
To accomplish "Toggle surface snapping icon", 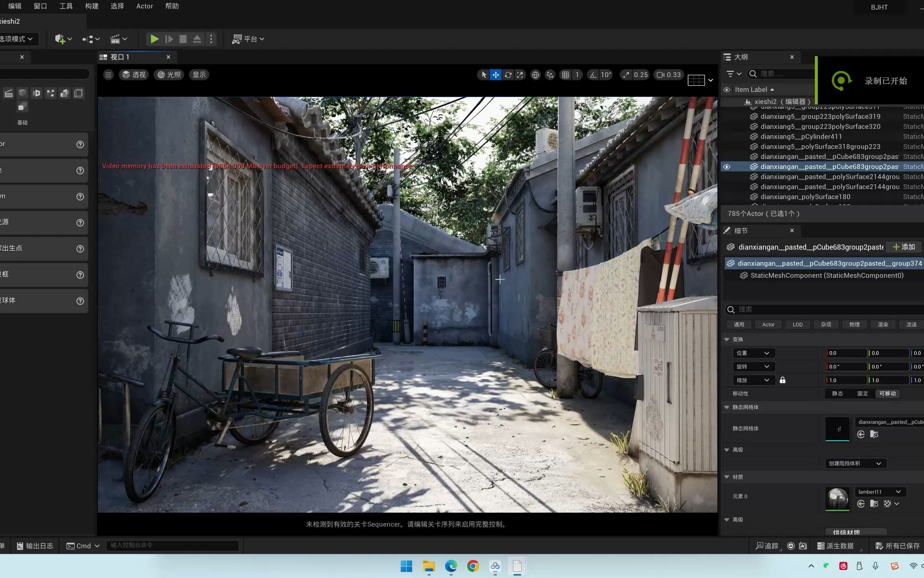I will [x=550, y=75].
